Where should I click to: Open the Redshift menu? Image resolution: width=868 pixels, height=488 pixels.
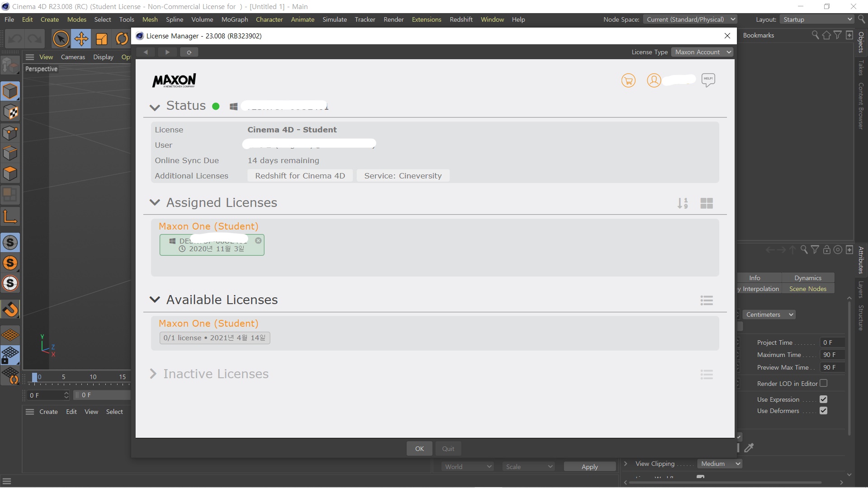tap(461, 19)
